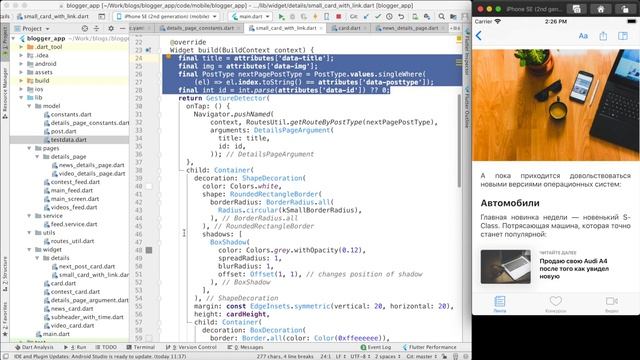Click the simulator Home button icon
The image size is (640, 360).
click(600, 9)
